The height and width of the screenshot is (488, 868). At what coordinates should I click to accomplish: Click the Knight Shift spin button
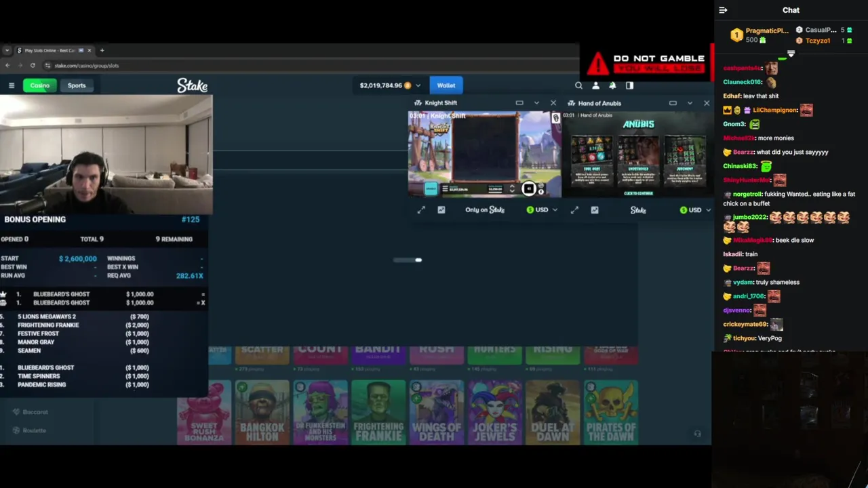coord(529,189)
